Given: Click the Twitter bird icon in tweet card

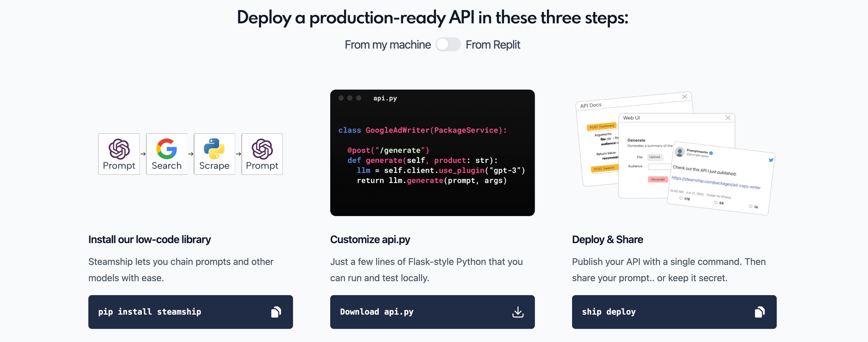Looking at the screenshot, I should tap(771, 160).
